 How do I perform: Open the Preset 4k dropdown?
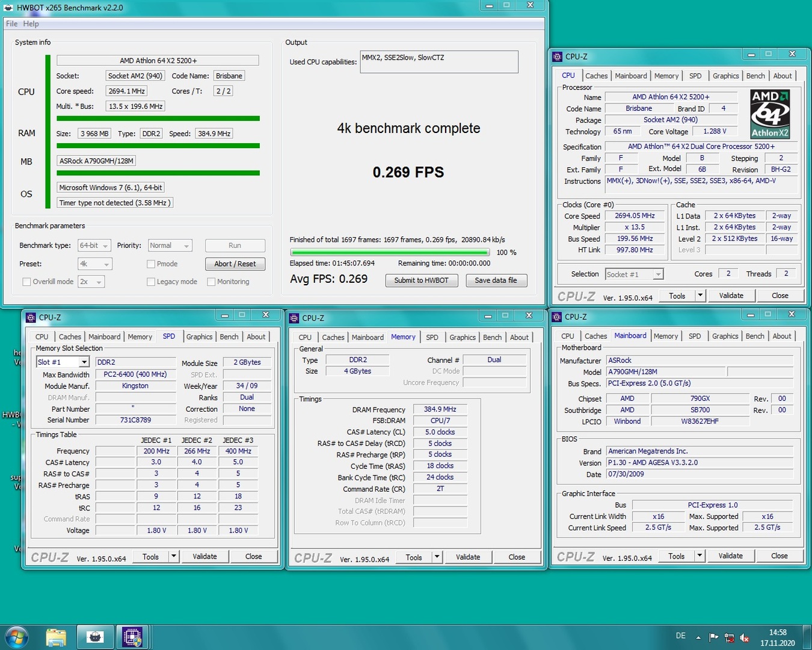[94, 264]
